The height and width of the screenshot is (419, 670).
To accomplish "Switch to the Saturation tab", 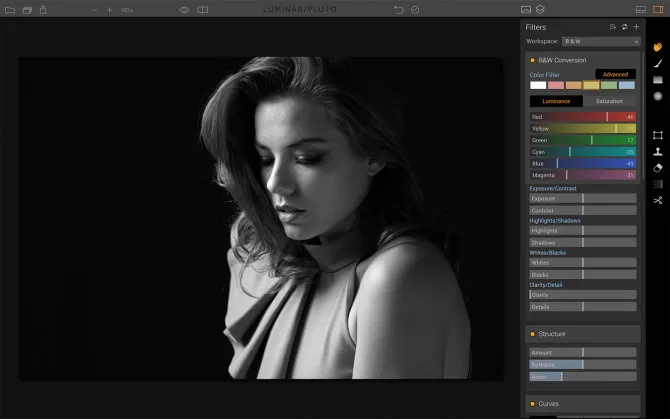I will point(609,101).
